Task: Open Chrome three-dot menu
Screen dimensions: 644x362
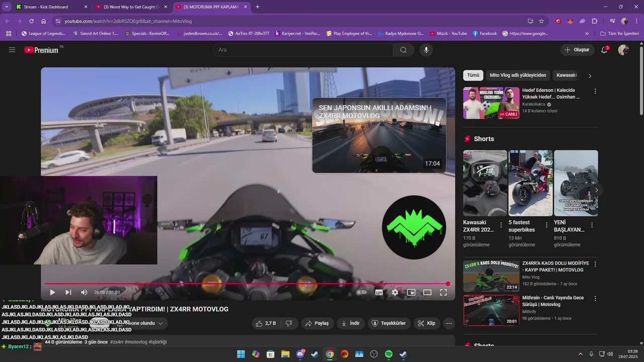Action: (636, 21)
